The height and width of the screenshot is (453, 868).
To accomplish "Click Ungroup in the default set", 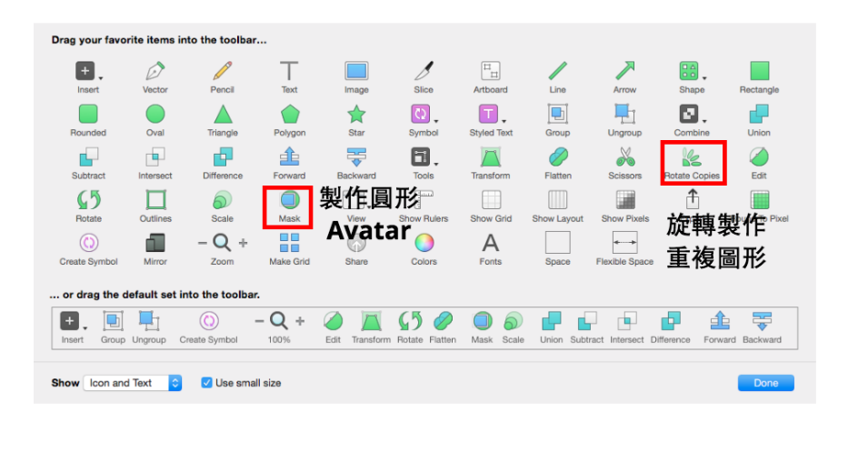I will pyautogui.click(x=149, y=327).
